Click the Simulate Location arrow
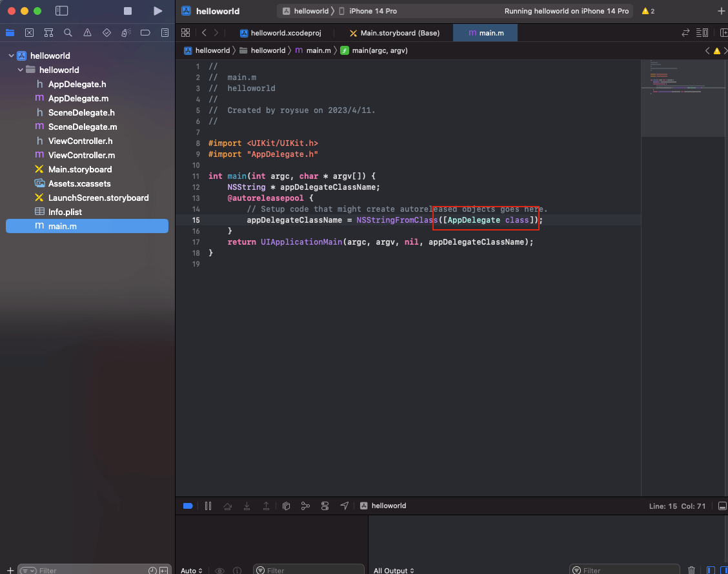This screenshot has height=574, width=728. pos(344,506)
